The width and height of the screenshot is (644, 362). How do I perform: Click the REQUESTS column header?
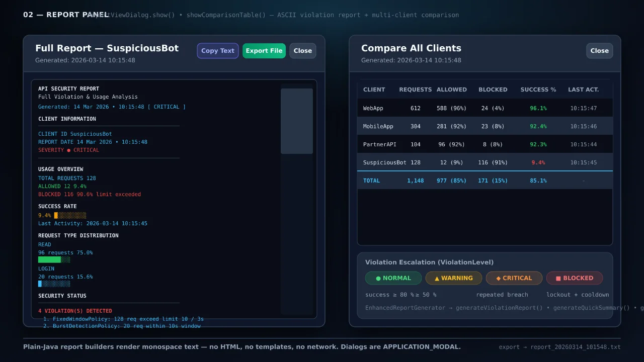point(416,89)
